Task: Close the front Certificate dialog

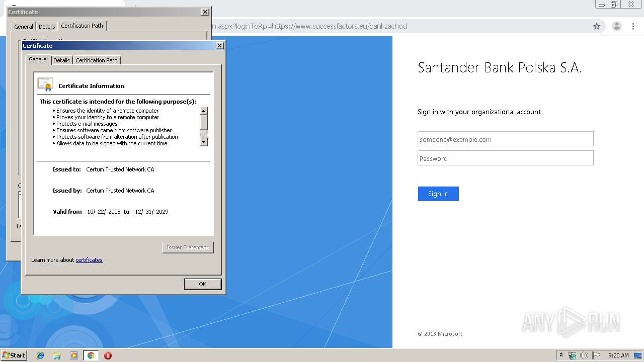Action: 220,46
